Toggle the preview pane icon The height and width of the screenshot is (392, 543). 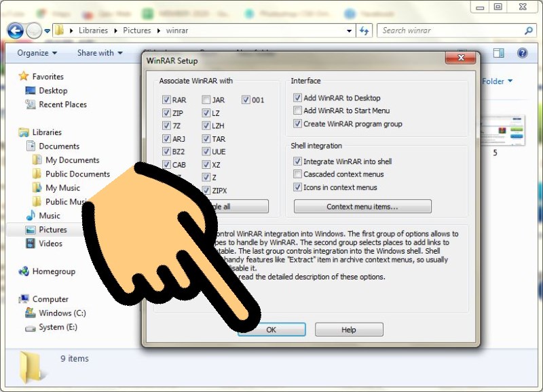coord(499,53)
